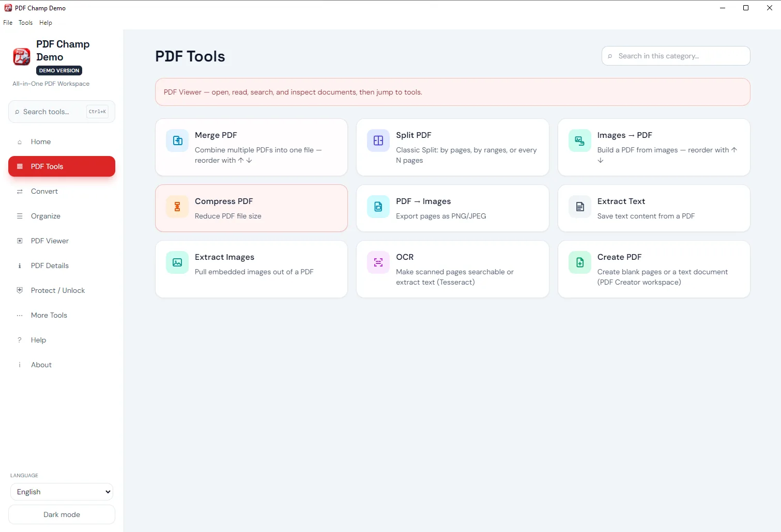Focus the Search tools sidebar field
This screenshot has width=781, height=532.
coord(62,112)
